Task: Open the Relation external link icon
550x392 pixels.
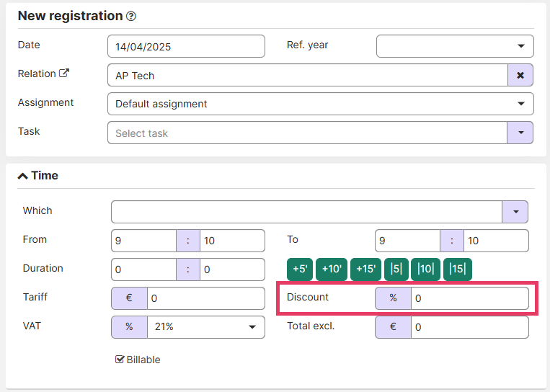Action: [64, 73]
